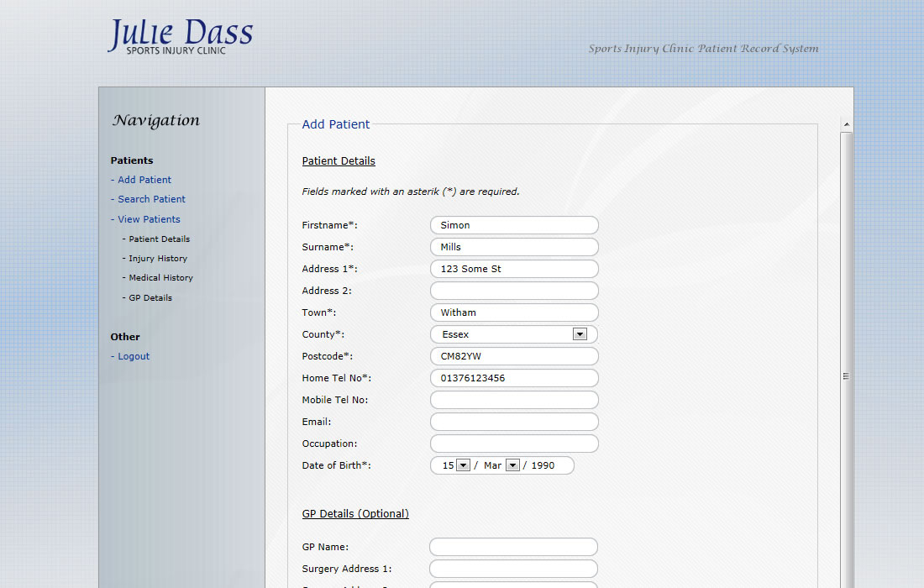Click the GP Name input field
This screenshot has height=588, width=924.
513,547
